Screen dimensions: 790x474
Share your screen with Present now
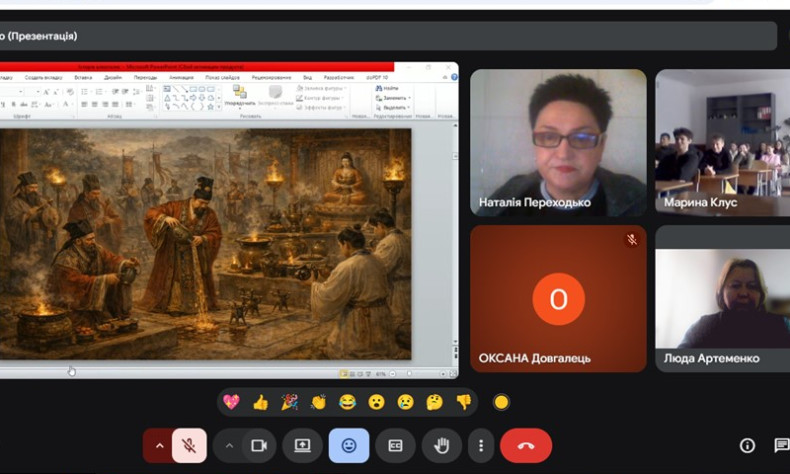(302, 446)
